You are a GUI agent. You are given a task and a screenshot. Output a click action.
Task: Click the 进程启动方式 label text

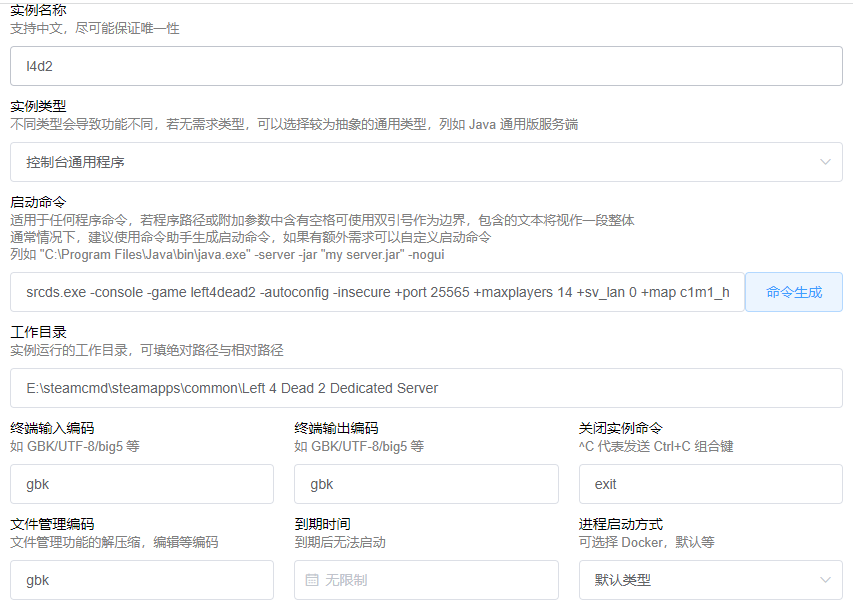pyautogui.click(x=621, y=524)
